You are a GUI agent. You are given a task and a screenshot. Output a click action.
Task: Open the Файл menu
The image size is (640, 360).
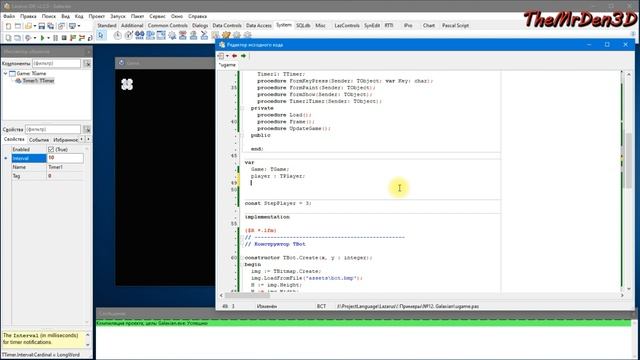click(x=9, y=16)
